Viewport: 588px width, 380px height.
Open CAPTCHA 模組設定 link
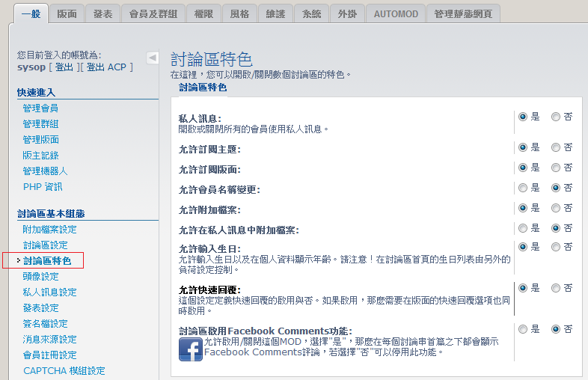click(x=64, y=371)
